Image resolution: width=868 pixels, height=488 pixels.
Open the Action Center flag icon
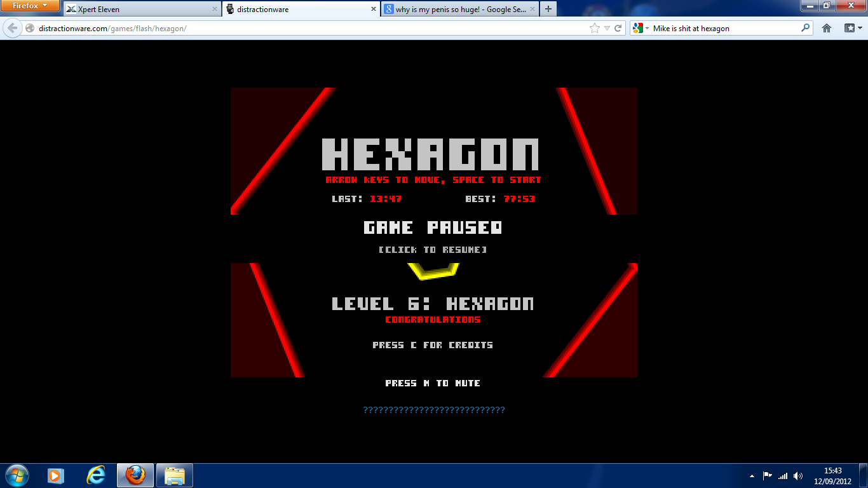point(768,475)
